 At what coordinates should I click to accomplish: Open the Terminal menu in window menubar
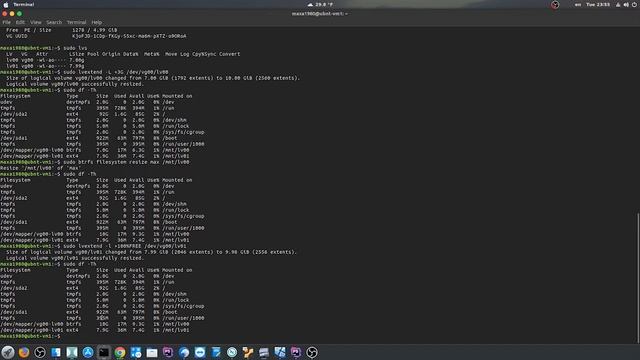click(x=76, y=22)
